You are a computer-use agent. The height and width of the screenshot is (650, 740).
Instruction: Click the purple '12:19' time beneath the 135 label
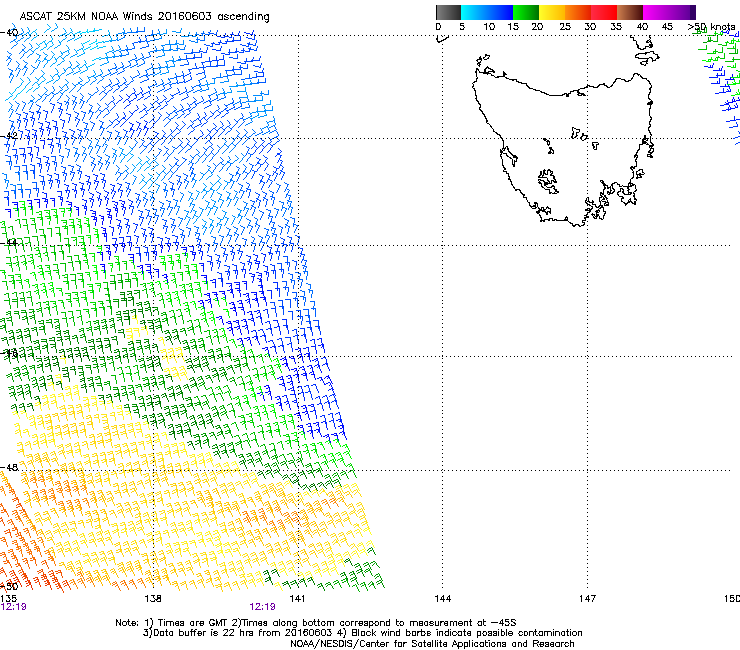(x=14, y=607)
